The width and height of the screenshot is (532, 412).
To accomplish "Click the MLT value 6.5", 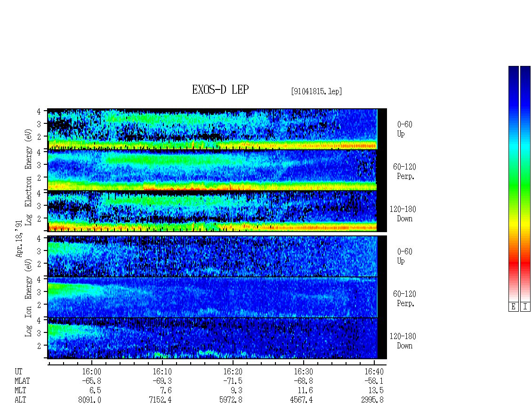I will pos(95,390).
